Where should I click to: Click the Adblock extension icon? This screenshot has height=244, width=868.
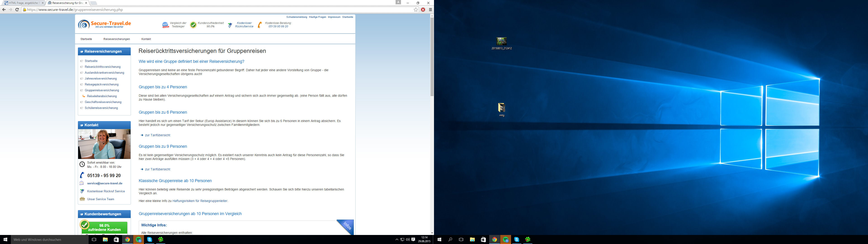click(423, 10)
